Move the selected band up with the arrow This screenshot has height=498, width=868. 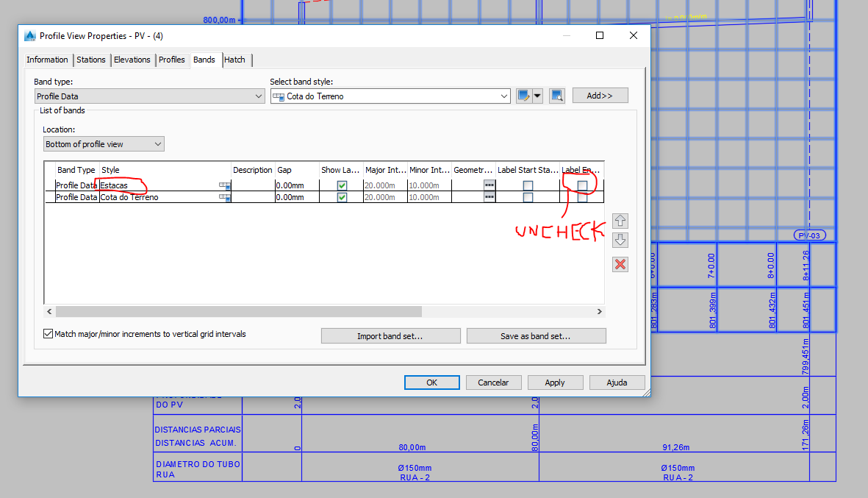point(620,221)
